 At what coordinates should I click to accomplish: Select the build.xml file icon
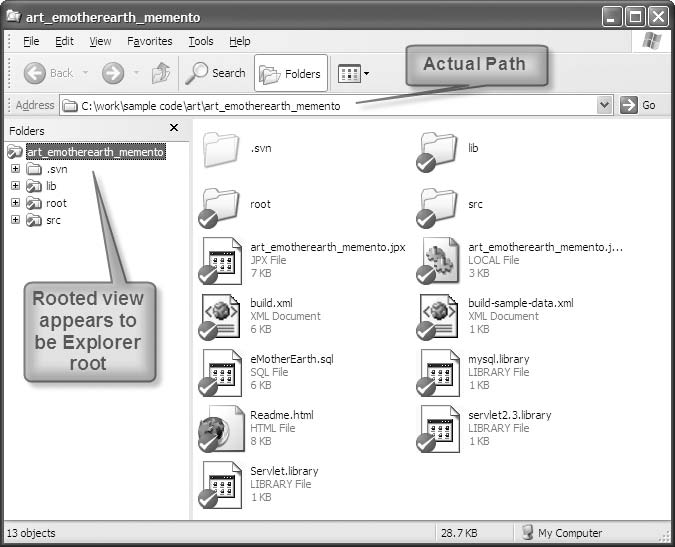pos(221,316)
